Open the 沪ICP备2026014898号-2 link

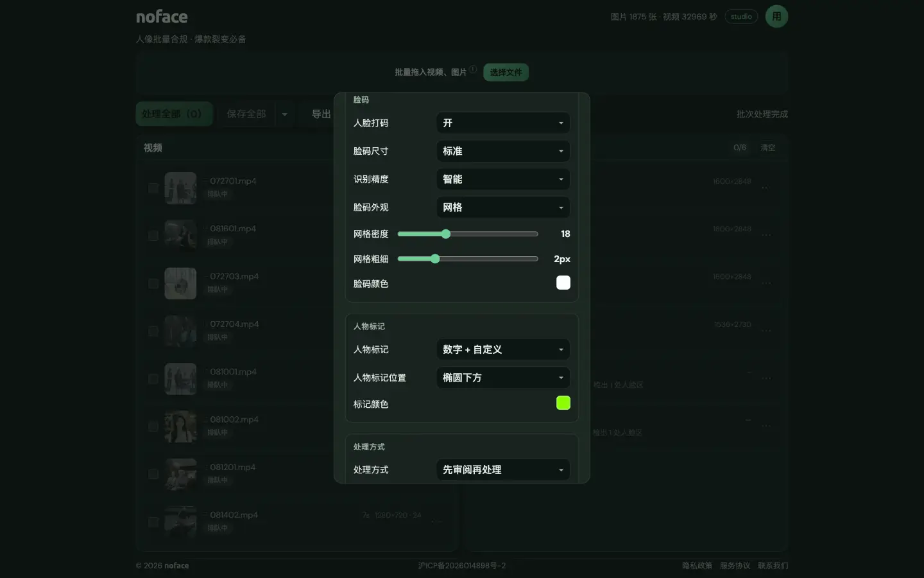pyautogui.click(x=462, y=566)
